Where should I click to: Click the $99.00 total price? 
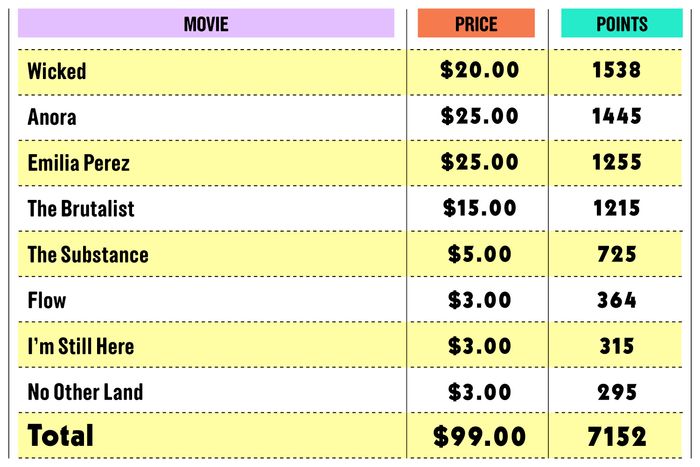tap(479, 436)
